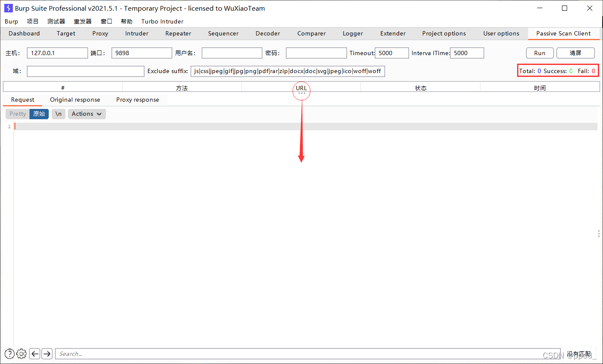Expand the Actions dropdown

click(87, 114)
